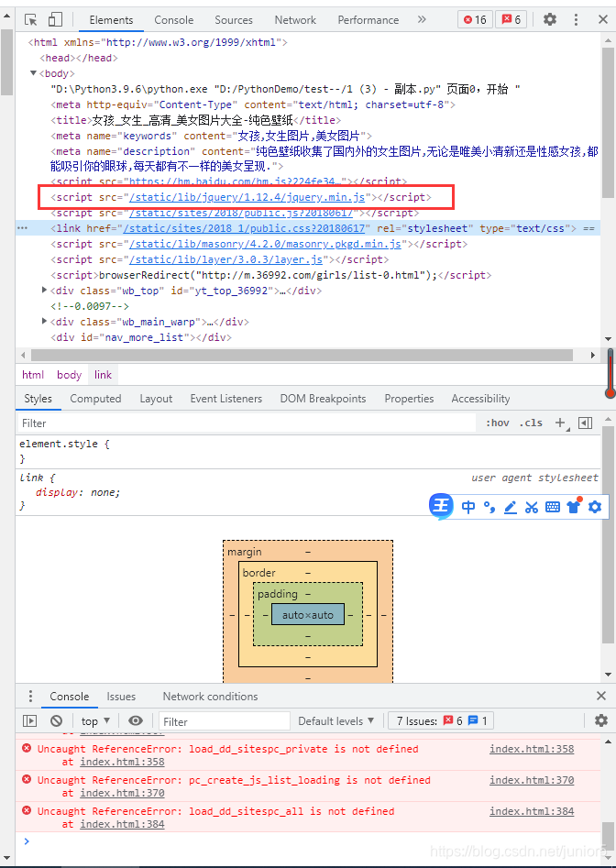Toggle the :hov element state button

(497, 423)
